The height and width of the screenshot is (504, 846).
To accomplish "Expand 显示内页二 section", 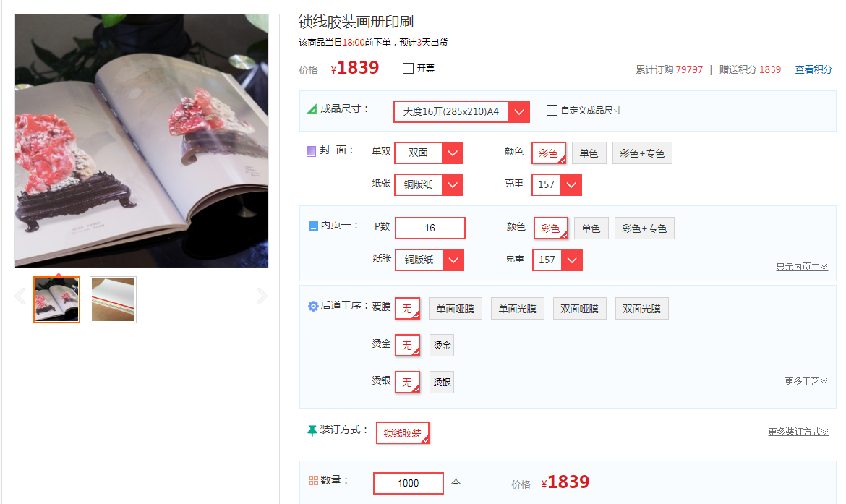I will [802, 267].
